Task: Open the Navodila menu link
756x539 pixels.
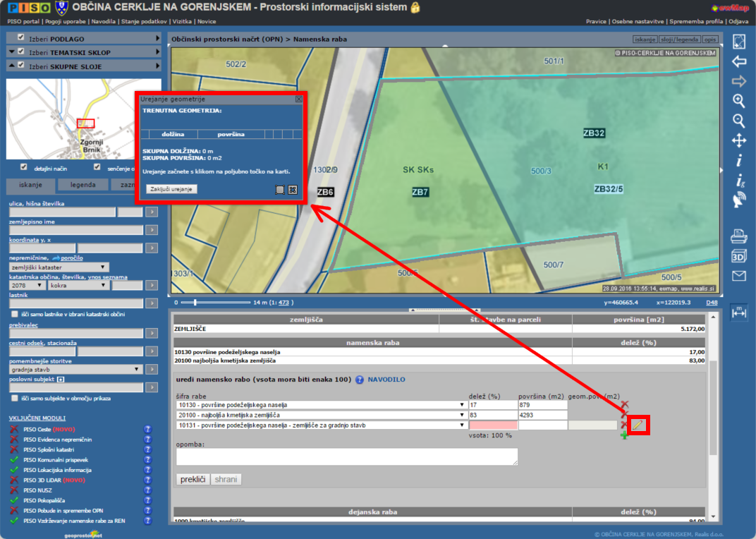Action: coord(104,22)
